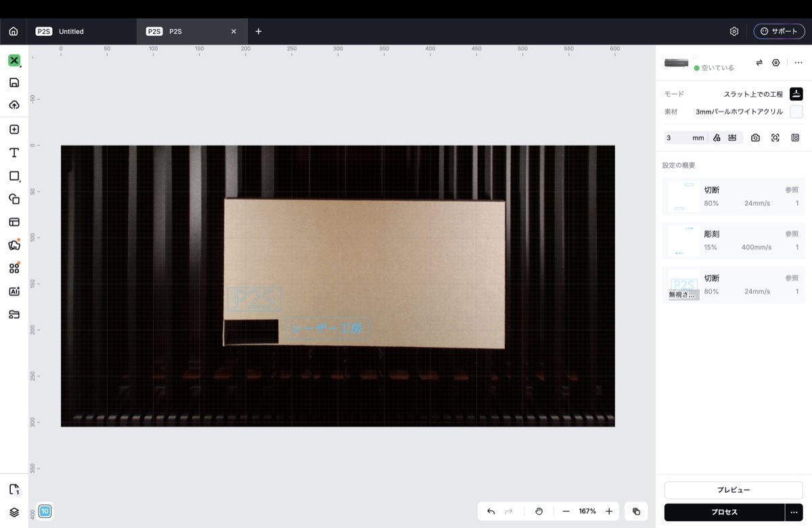Switch to the Untitled project tab
Image resolution: width=812 pixels, height=528 pixels.
81,31
